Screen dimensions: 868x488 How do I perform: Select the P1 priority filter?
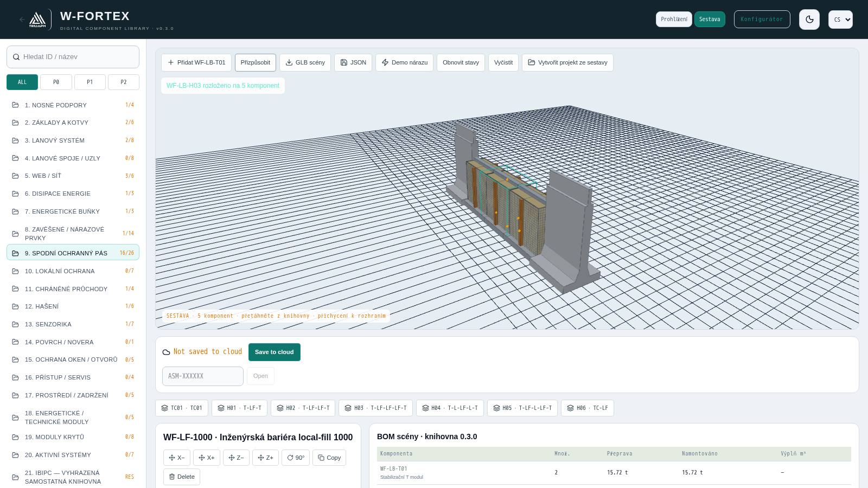(x=90, y=82)
